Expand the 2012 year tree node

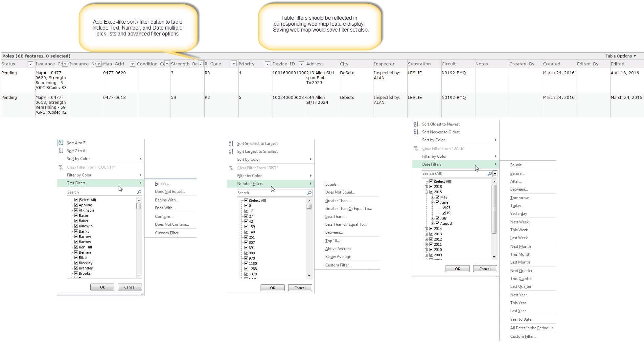(426, 239)
